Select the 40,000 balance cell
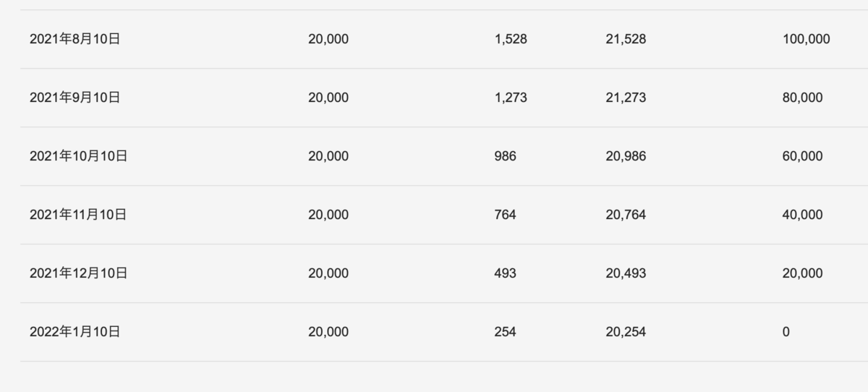The width and height of the screenshot is (868, 392). tap(802, 215)
